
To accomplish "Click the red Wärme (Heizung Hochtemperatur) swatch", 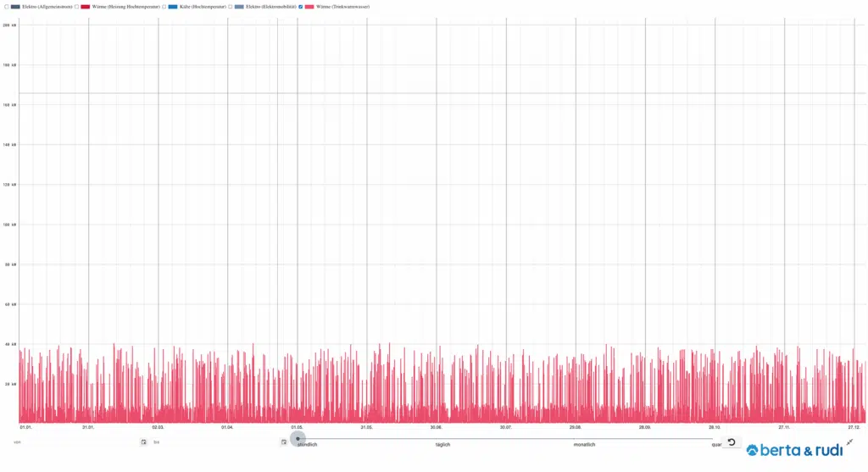I will (86, 7).
